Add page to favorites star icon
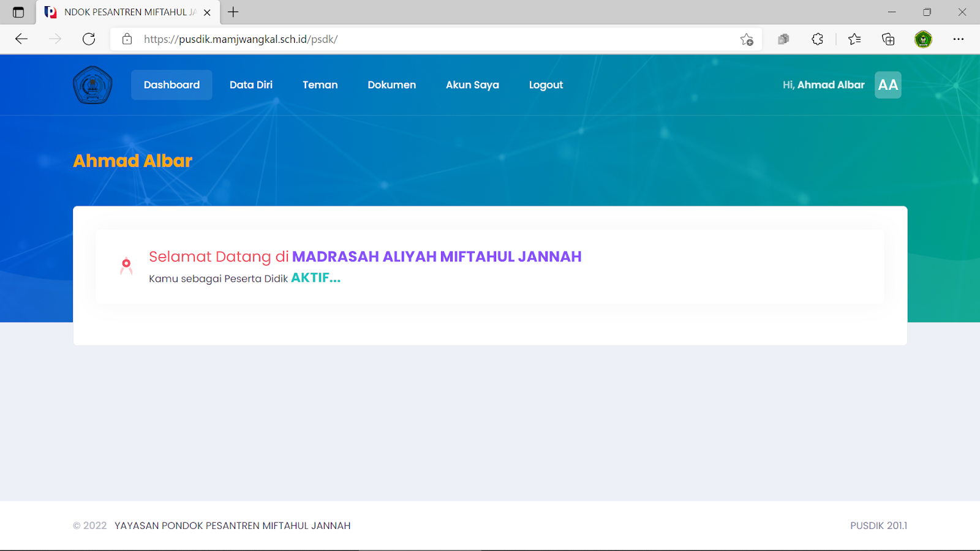Image resolution: width=980 pixels, height=551 pixels. 747,39
